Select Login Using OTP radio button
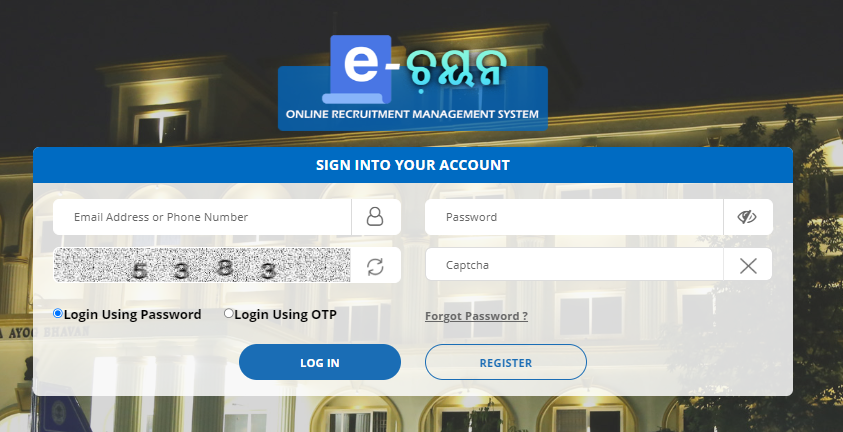The height and width of the screenshot is (432, 843). pos(228,313)
